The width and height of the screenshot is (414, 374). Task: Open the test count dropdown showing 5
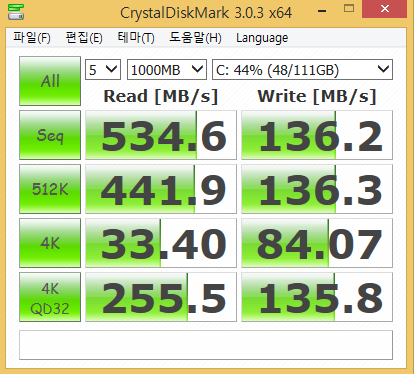click(103, 70)
